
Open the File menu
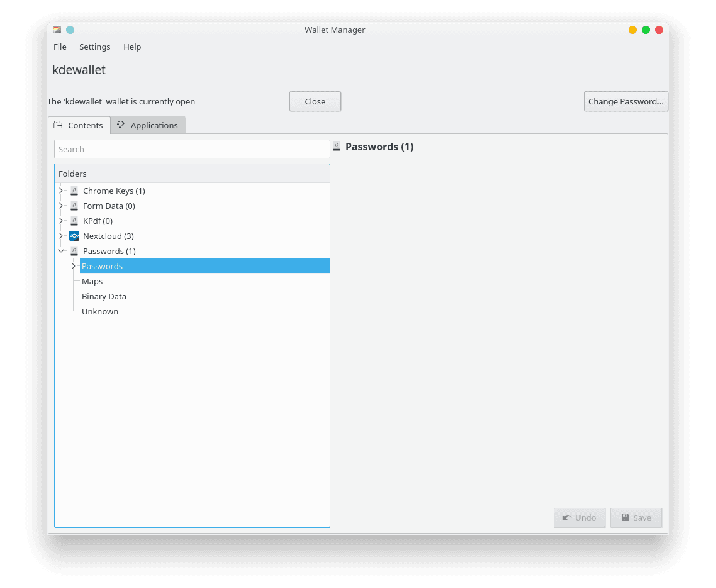coord(60,47)
